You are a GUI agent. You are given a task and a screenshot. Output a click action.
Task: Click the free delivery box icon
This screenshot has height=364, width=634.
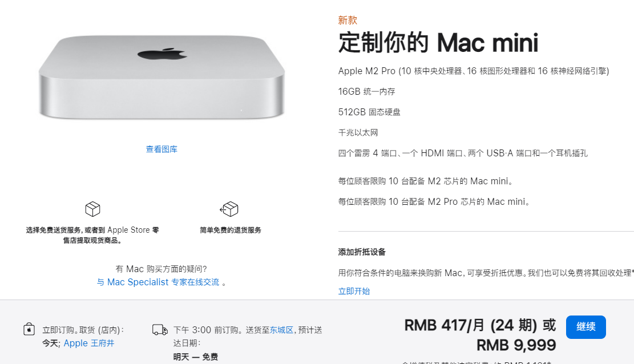pos(92,209)
